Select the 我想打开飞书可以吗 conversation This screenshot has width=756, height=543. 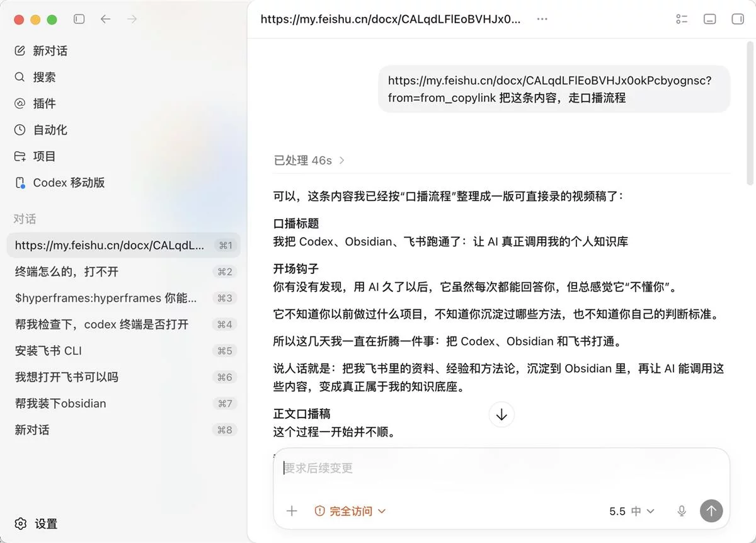click(x=123, y=377)
